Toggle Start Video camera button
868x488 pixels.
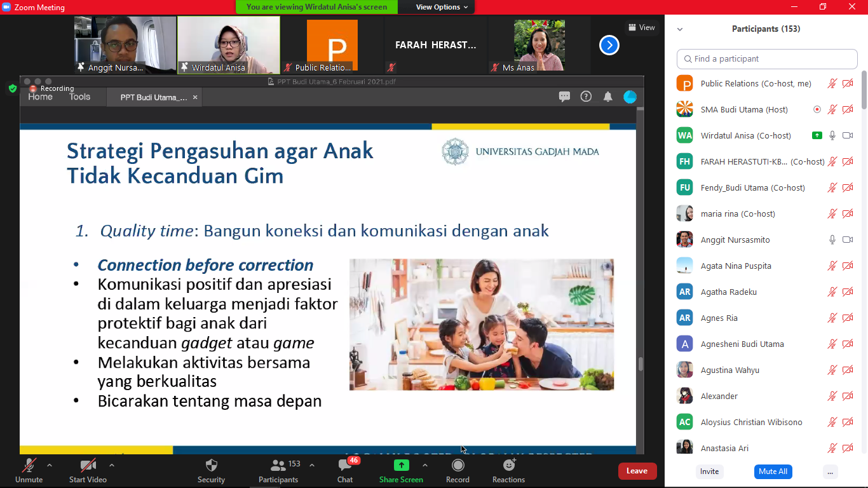88,465
